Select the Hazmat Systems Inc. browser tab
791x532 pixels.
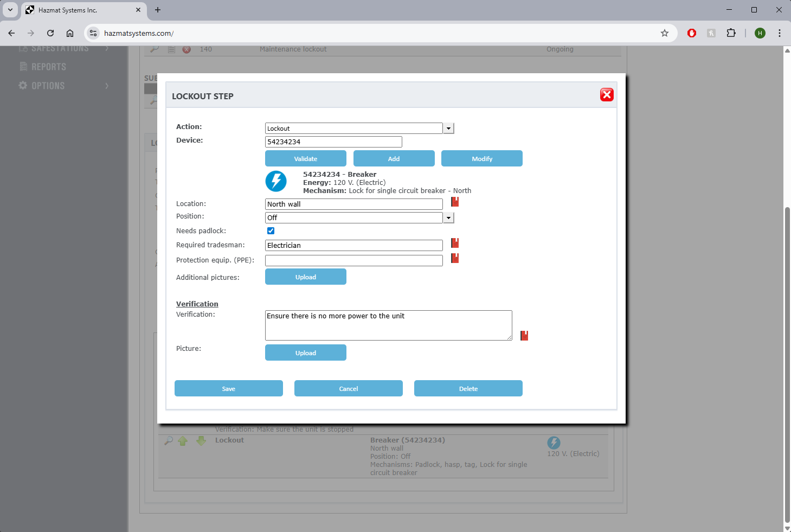81,10
